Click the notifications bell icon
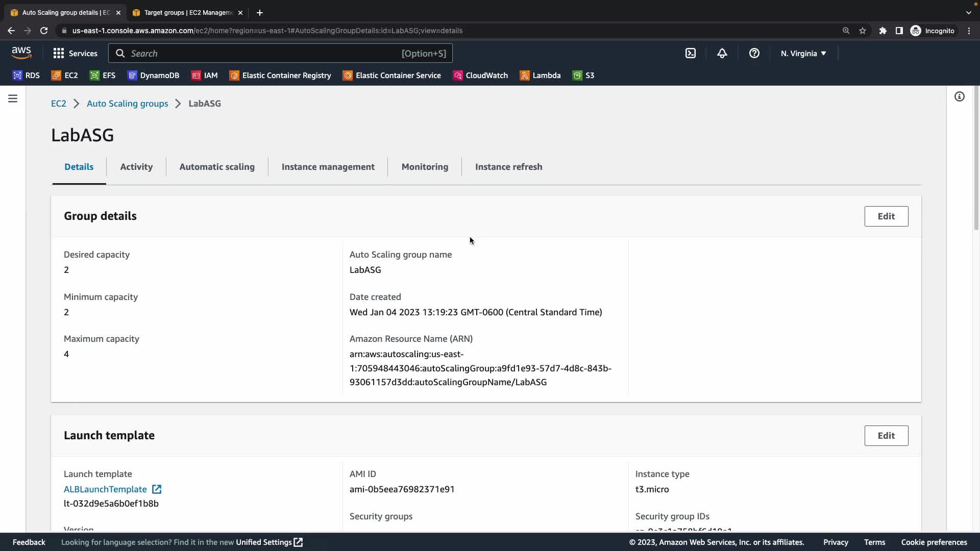Screen dimensions: 980x551 click(722, 53)
